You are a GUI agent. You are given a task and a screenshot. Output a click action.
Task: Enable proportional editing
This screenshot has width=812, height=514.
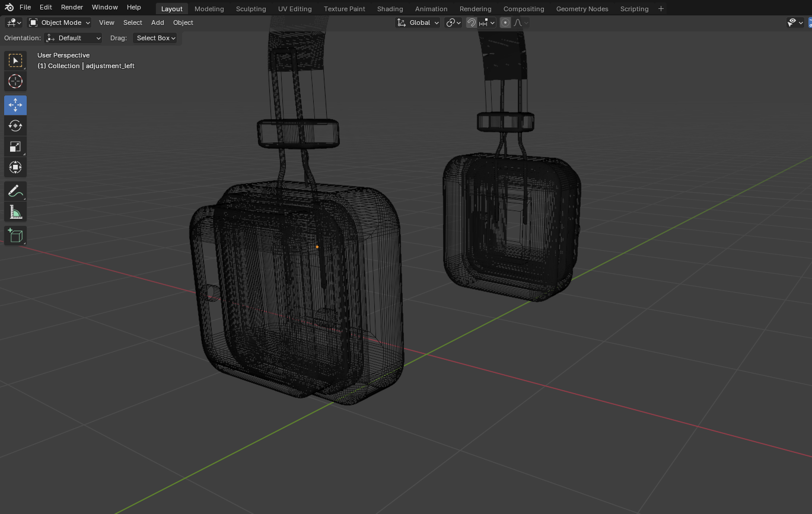point(505,22)
